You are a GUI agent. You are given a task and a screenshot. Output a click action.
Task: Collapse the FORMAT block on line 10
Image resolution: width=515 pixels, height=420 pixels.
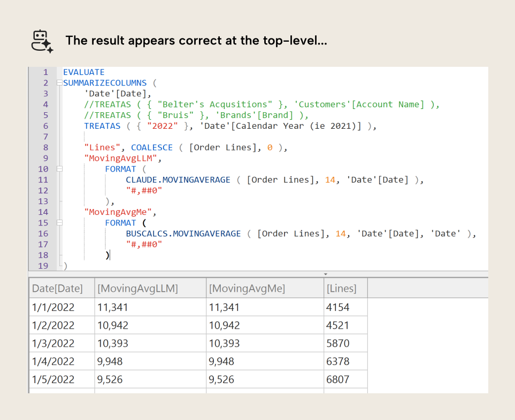(59, 169)
